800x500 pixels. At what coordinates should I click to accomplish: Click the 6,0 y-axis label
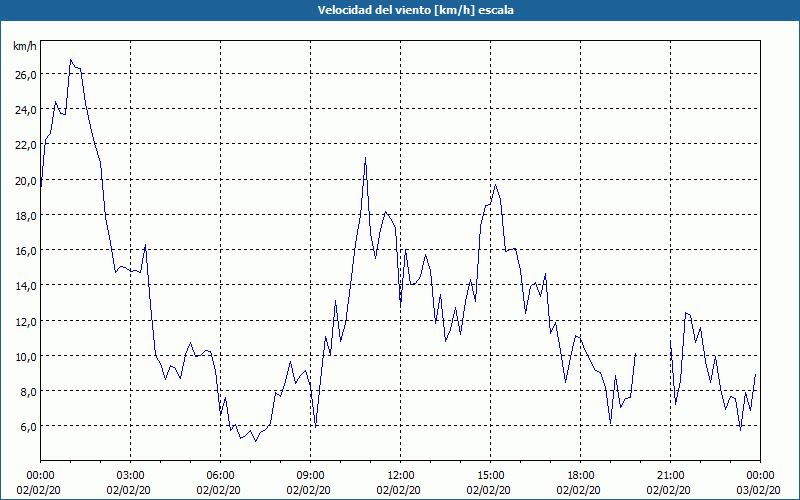[x=29, y=427]
